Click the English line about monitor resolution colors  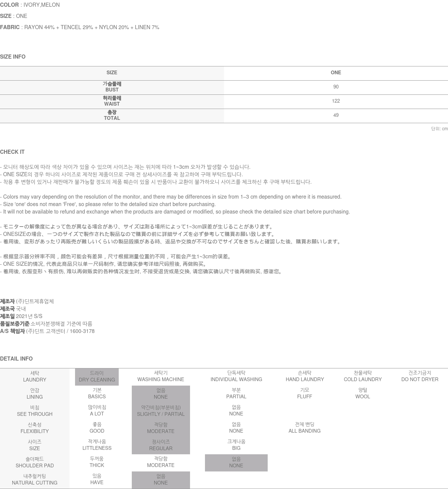[x=171, y=197]
